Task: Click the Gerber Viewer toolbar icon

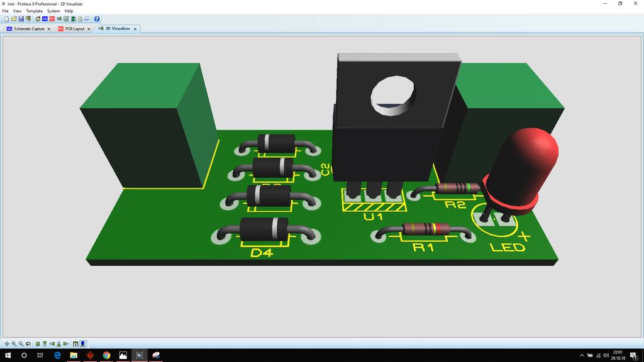Action: pos(66,19)
